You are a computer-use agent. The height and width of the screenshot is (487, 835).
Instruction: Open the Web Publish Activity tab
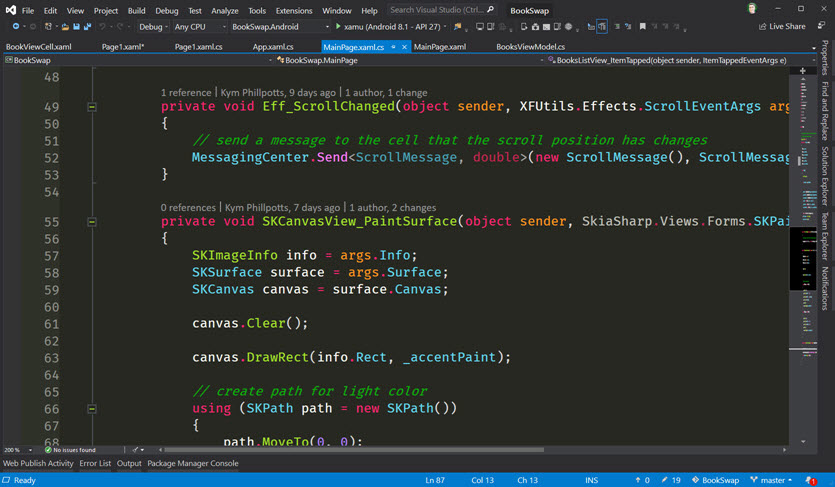click(x=38, y=464)
